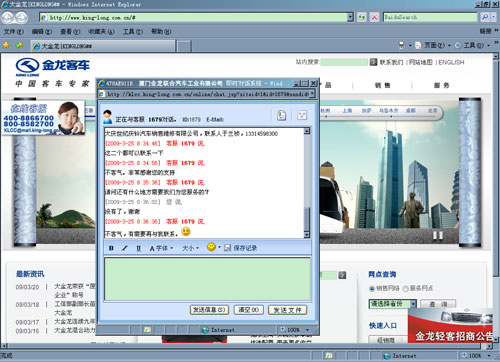Toggle bold formatting in chat toolbar
The height and width of the screenshot is (362, 500).
[x=111, y=248]
